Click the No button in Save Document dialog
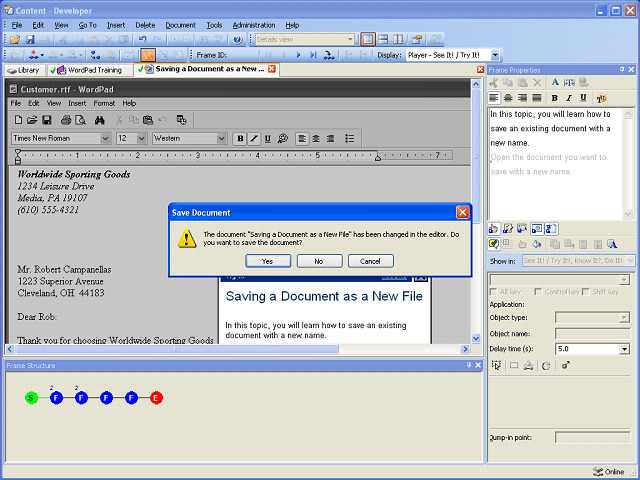 (319, 261)
